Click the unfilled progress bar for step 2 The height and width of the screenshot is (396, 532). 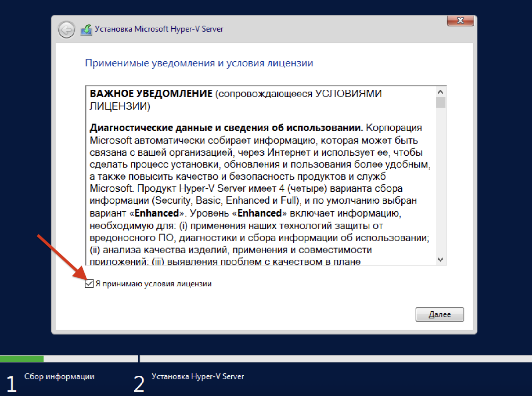coord(332,358)
